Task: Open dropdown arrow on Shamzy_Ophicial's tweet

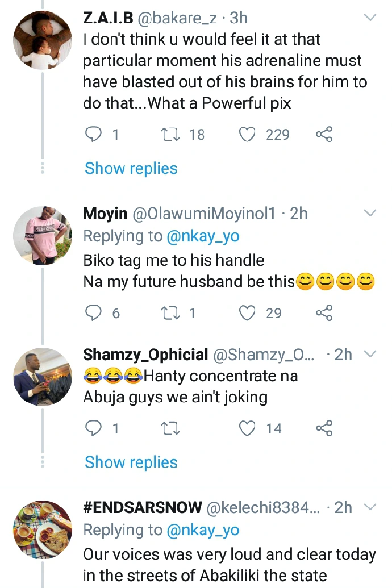Action: pyautogui.click(x=370, y=355)
